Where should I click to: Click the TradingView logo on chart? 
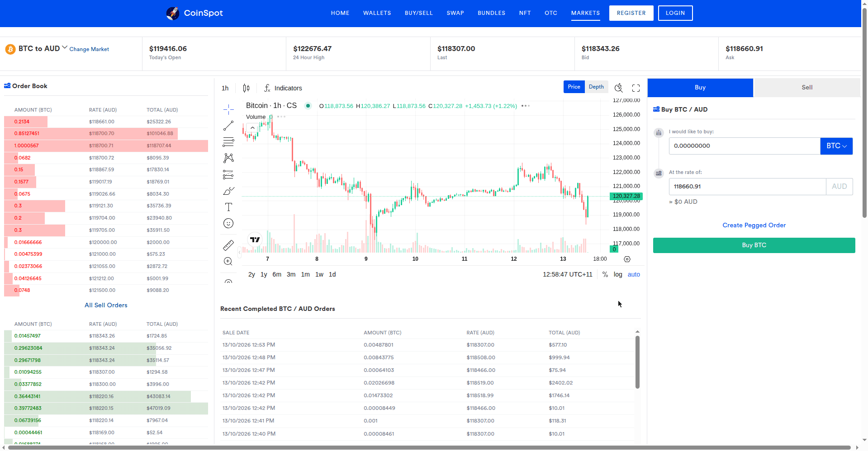pyautogui.click(x=255, y=240)
